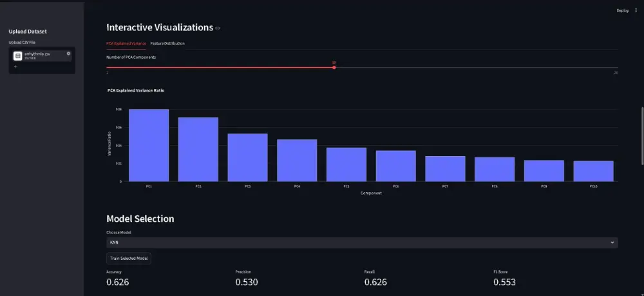Click the PC4 bar in the chart

(x=297, y=161)
